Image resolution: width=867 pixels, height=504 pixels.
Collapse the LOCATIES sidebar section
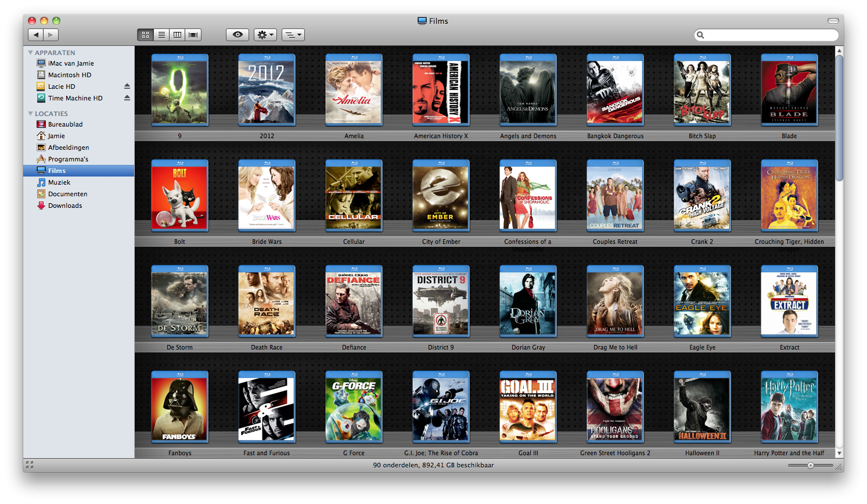(x=31, y=113)
